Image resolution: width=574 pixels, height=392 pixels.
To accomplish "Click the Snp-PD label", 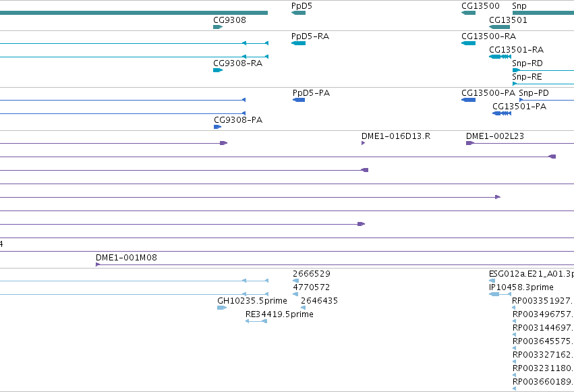I will [534, 93].
